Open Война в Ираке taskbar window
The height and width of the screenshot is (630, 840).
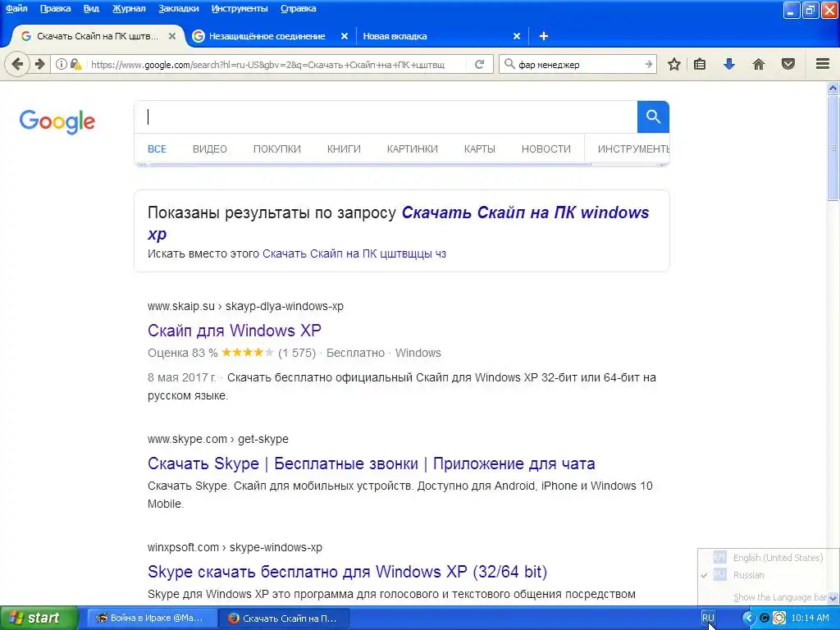click(x=152, y=618)
